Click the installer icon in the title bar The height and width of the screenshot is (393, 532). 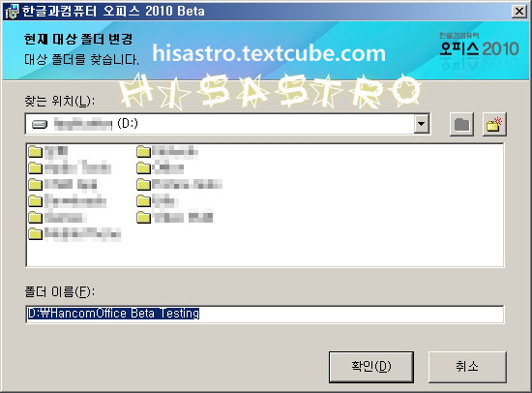coord(12,12)
